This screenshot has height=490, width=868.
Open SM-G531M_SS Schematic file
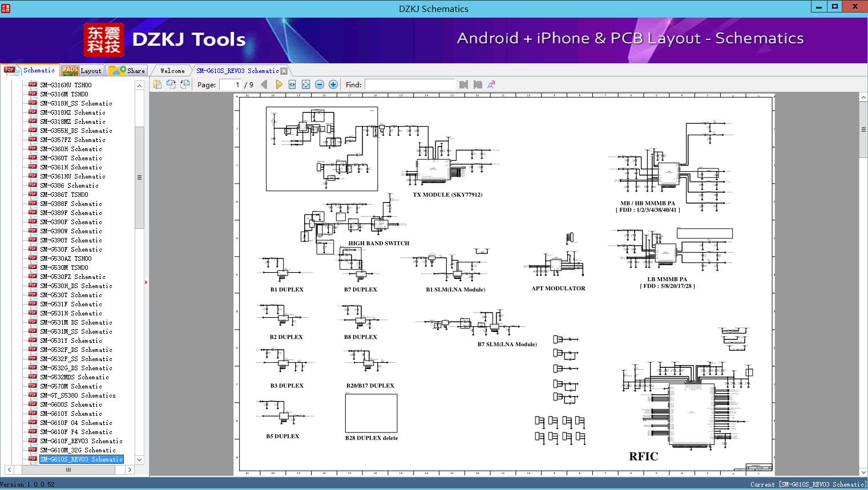pyautogui.click(x=76, y=331)
